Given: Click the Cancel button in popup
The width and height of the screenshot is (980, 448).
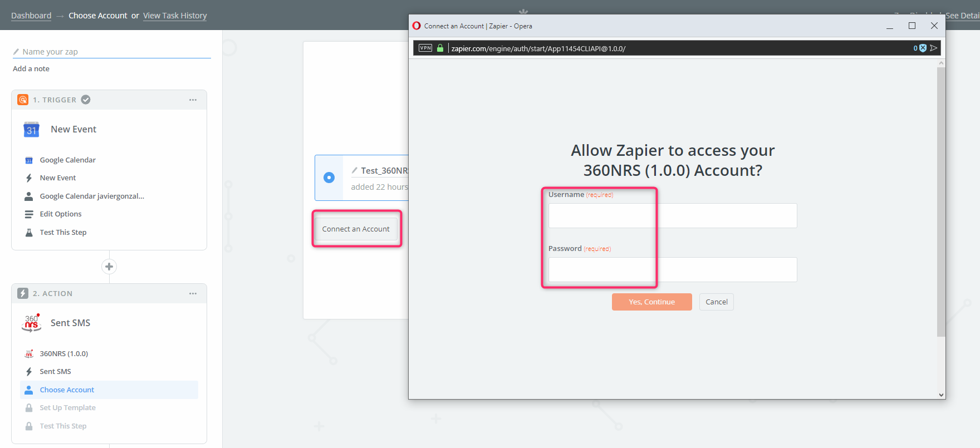Looking at the screenshot, I should click(x=716, y=302).
